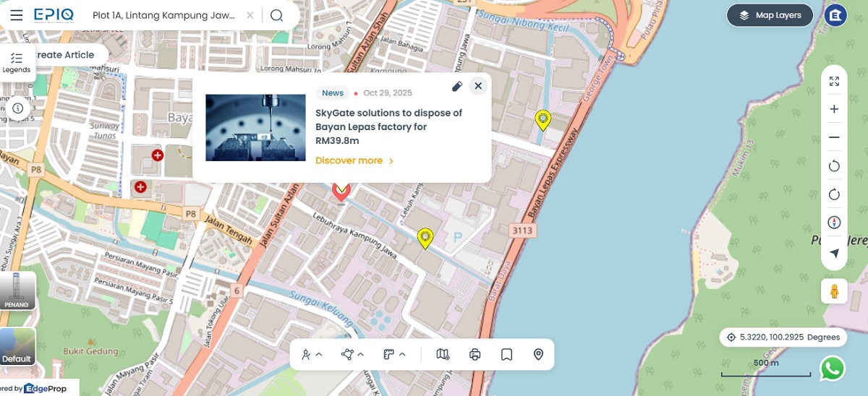Enter fullscreen map view

(834, 82)
